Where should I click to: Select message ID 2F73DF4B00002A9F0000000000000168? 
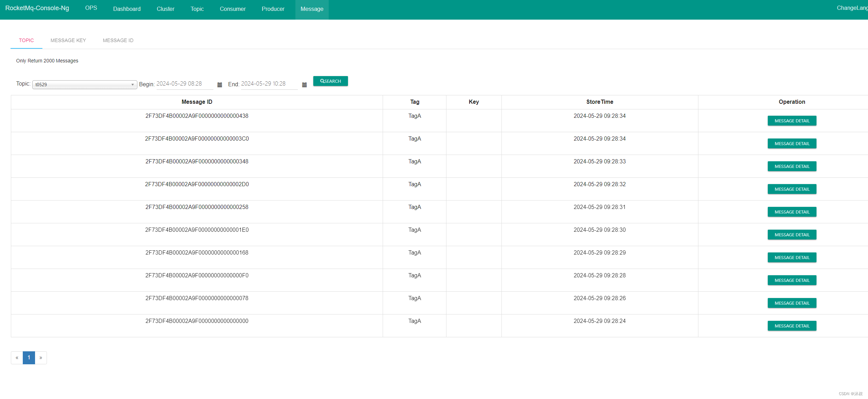click(197, 253)
